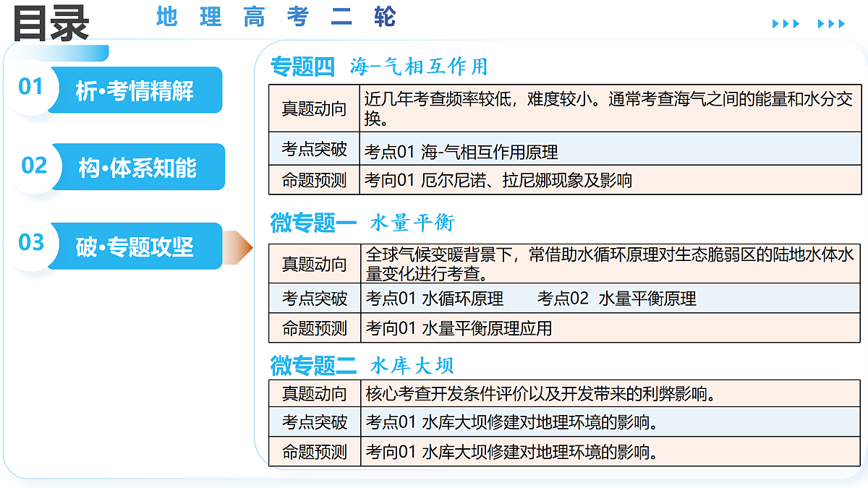Click the 目录 title text
The height and width of the screenshot is (488, 868).
pos(51,23)
